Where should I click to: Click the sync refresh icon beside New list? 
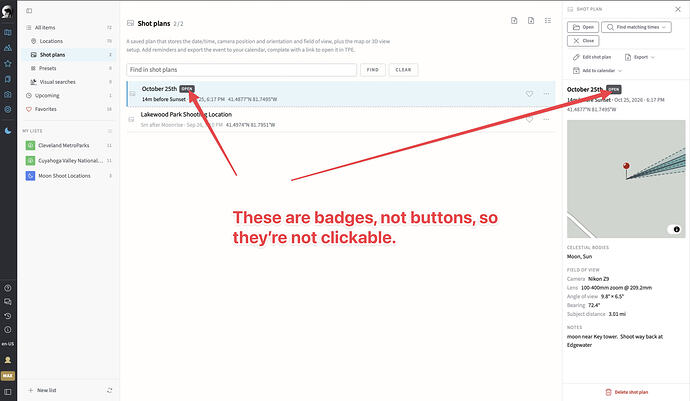(x=110, y=390)
